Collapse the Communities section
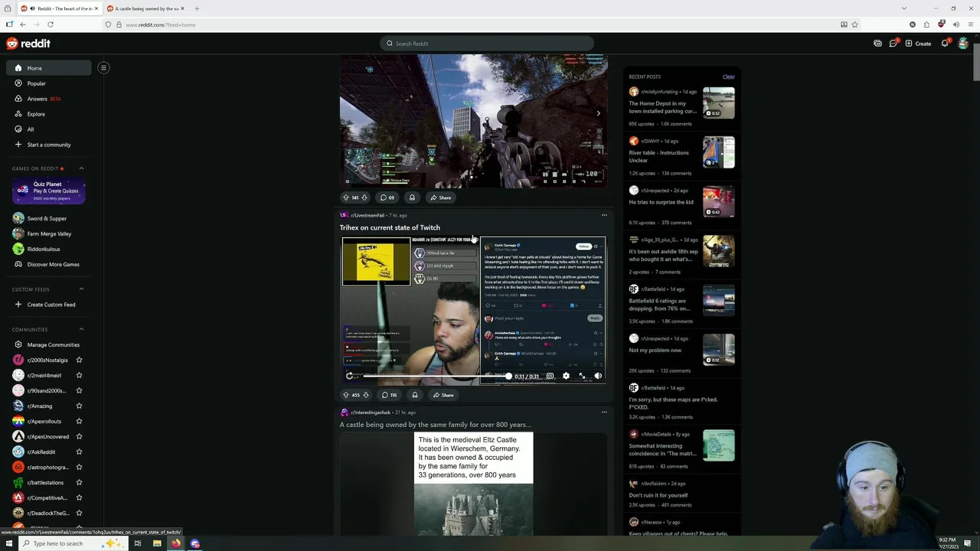 82,329
